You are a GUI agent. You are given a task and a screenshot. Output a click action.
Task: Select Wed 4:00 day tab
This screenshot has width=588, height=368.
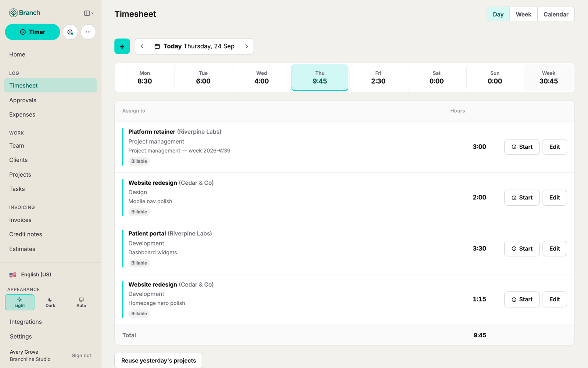tap(262, 78)
